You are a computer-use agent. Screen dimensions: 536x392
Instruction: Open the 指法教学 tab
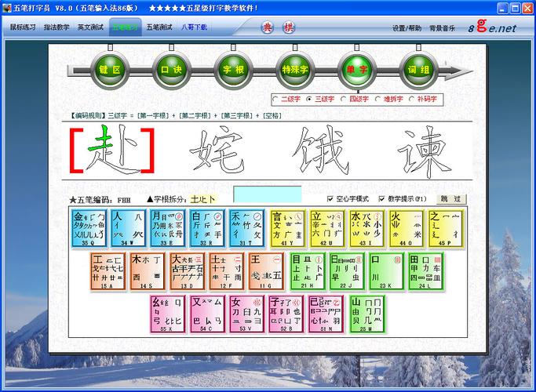tap(57, 27)
